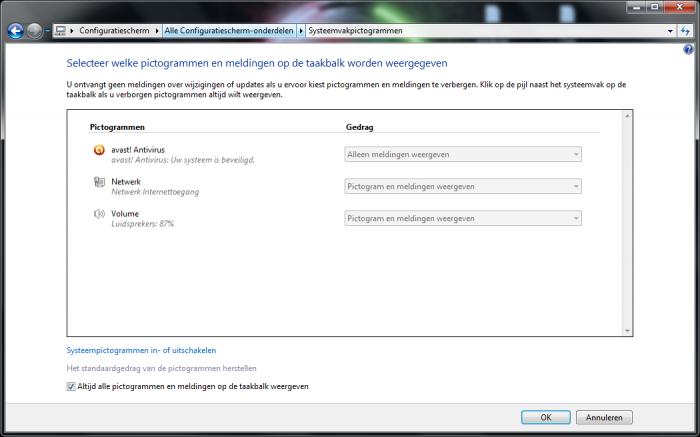Click 'Netwerk Internettoegang' status text
The height and width of the screenshot is (437, 700).
click(x=155, y=192)
